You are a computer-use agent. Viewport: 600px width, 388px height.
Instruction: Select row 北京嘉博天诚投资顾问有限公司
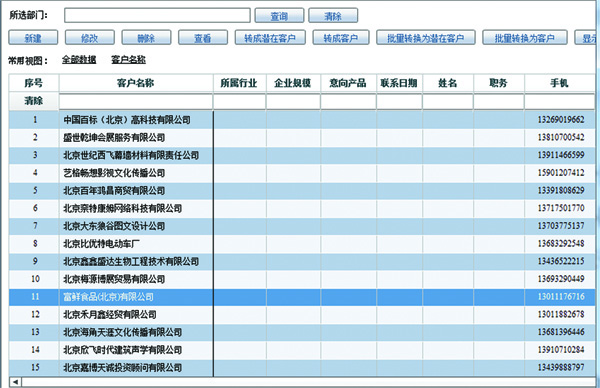302,367
